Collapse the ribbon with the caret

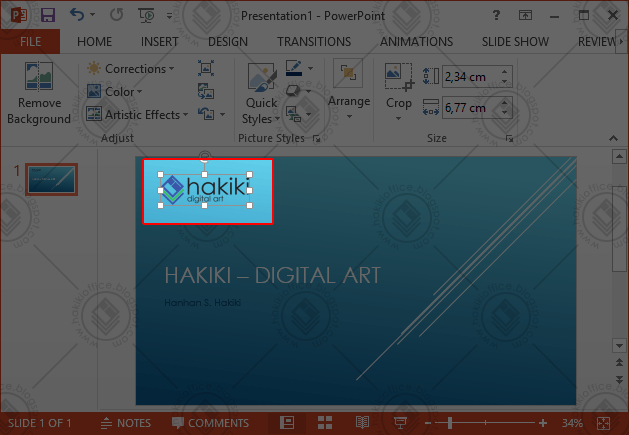[x=613, y=138]
